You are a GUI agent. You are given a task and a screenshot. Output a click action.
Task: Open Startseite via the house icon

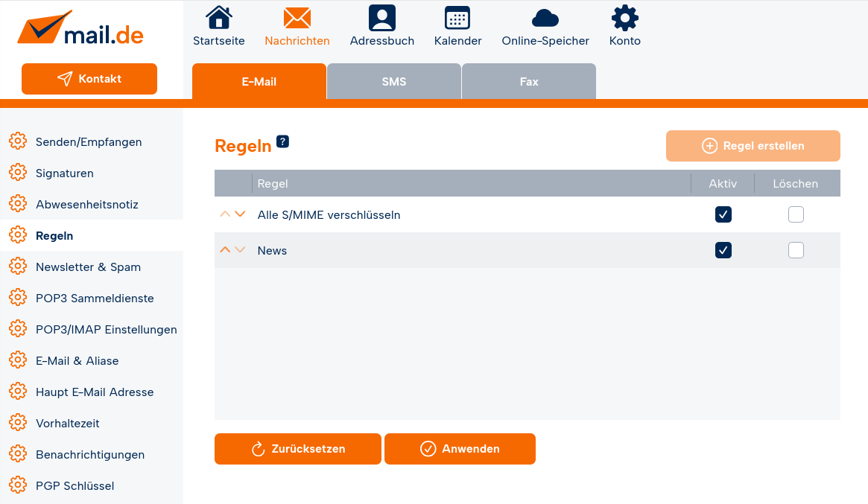(x=218, y=18)
